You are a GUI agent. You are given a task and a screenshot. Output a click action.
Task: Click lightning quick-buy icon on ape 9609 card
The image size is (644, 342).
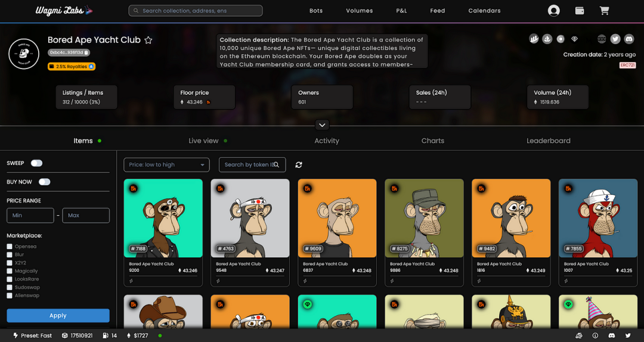click(305, 281)
